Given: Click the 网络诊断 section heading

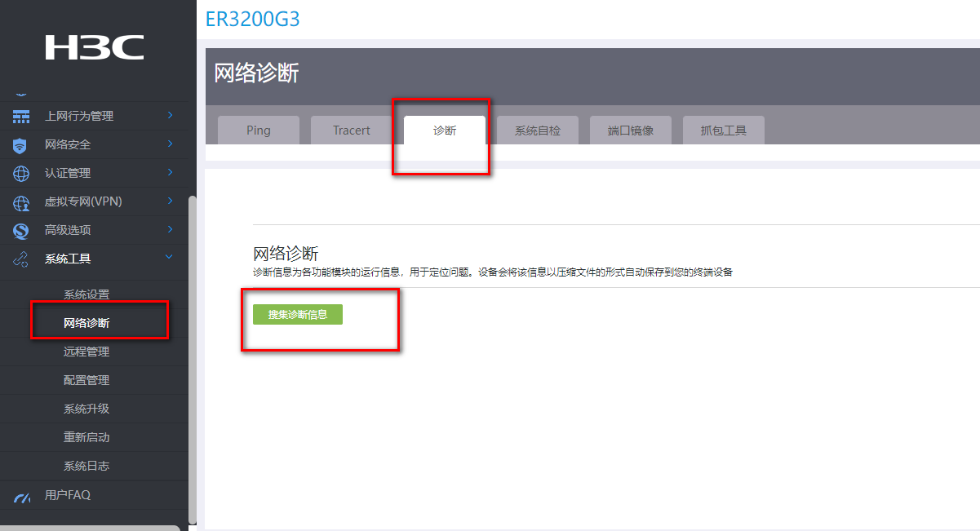Looking at the screenshot, I should 286,253.
